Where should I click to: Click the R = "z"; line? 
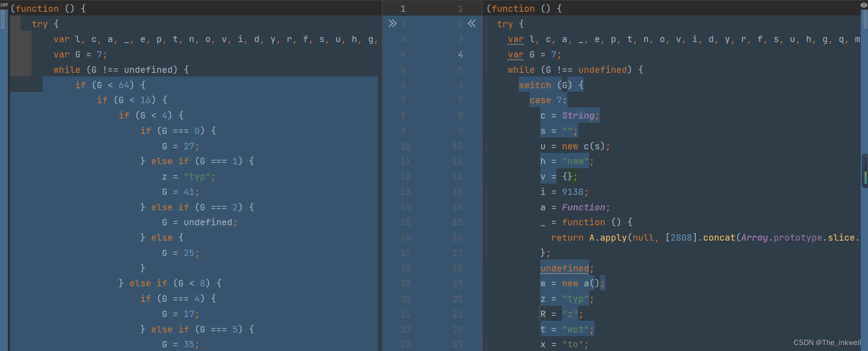click(561, 314)
